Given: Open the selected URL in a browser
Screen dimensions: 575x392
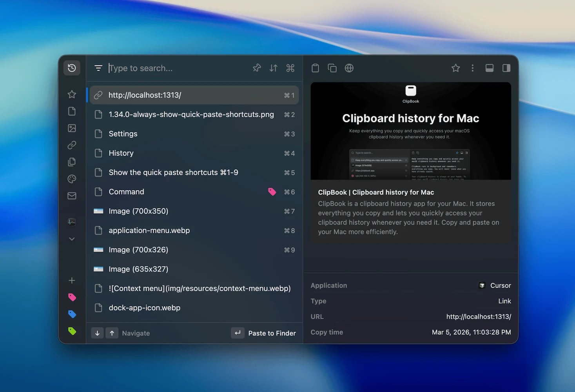Looking at the screenshot, I should tap(349, 68).
